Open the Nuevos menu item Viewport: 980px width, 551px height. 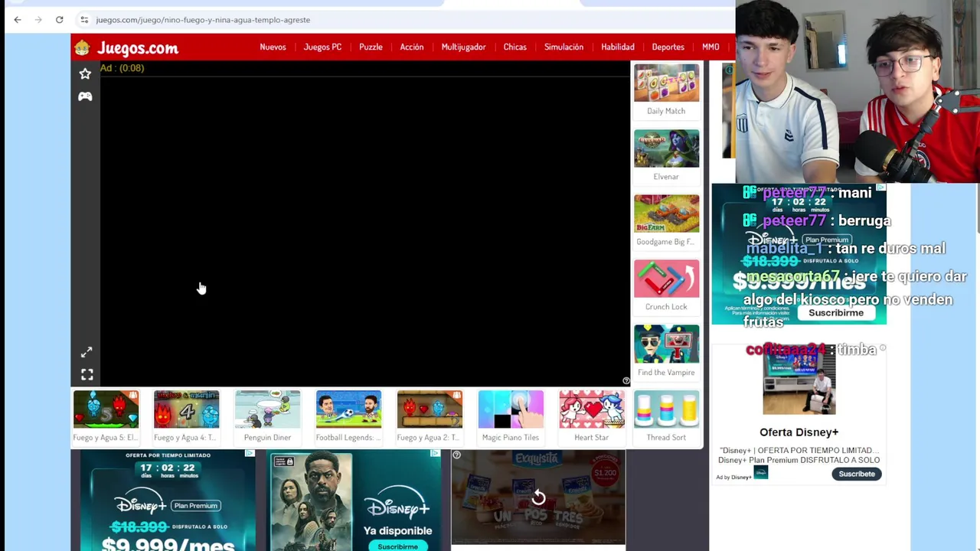[x=273, y=47]
